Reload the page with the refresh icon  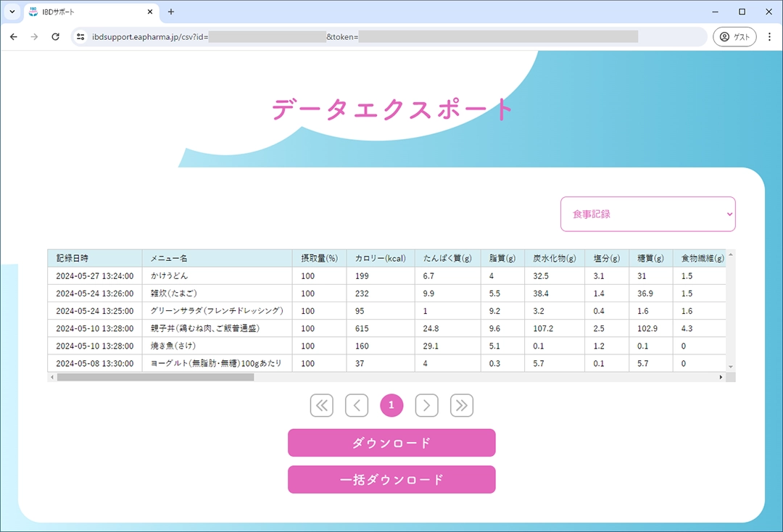55,36
